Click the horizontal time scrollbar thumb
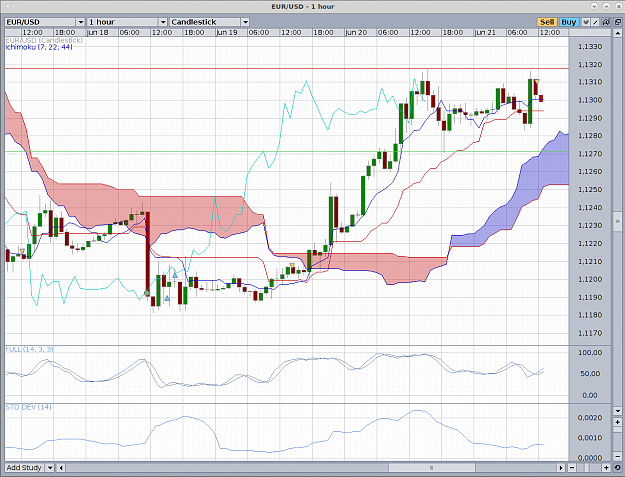 (x=431, y=467)
